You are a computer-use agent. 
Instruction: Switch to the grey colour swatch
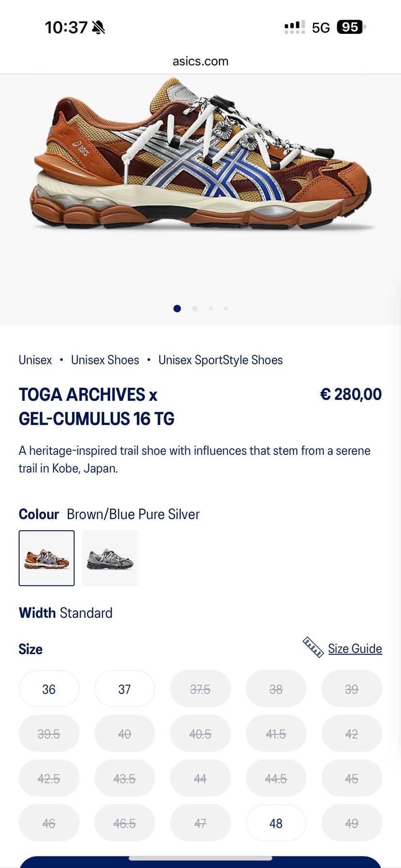pos(110,558)
